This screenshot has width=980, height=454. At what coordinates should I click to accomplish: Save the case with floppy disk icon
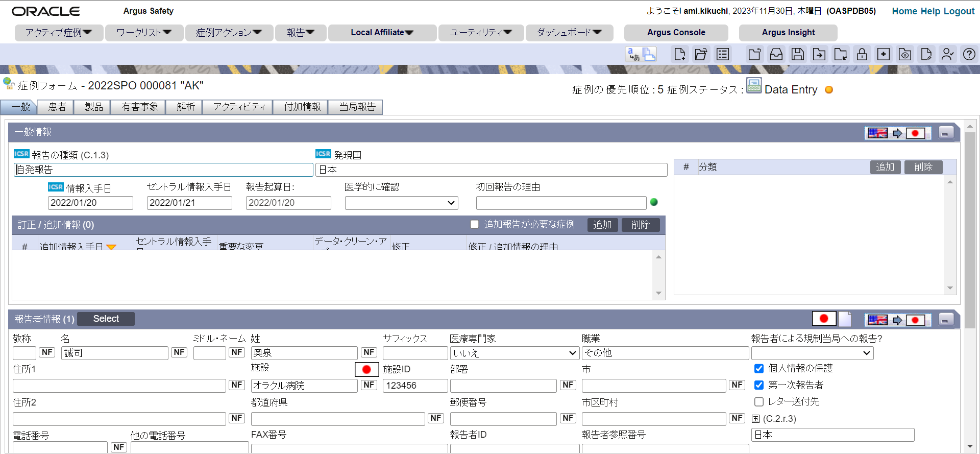[798, 54]
